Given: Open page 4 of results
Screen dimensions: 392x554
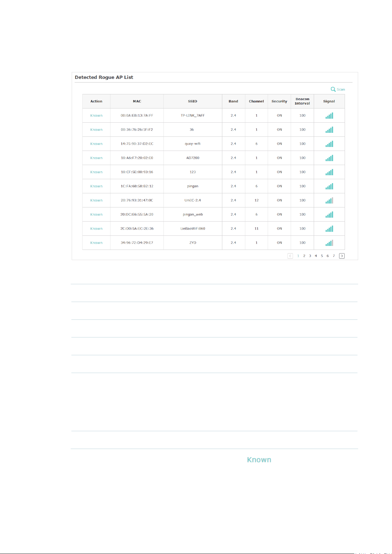Looking at the screenshot, I should tap(316, 256).
